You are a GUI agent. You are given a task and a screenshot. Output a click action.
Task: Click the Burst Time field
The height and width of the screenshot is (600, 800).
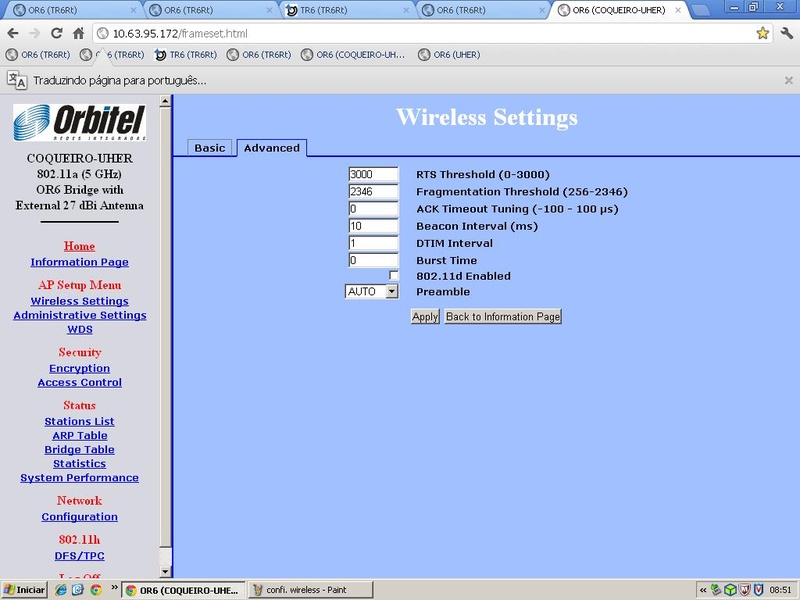(x=373, y=260)
